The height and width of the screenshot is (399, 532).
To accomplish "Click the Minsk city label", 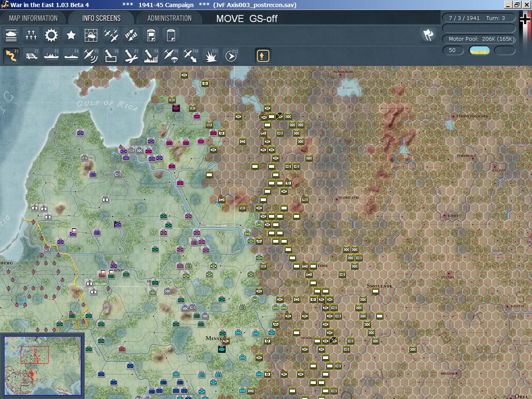I will 214,338.
